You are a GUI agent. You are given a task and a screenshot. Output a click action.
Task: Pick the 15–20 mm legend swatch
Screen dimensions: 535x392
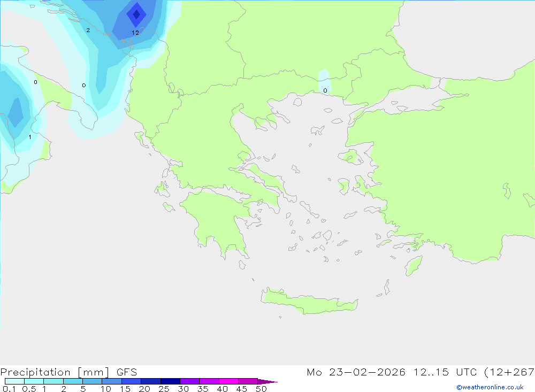pyautogui.click(x=132, y=381)
